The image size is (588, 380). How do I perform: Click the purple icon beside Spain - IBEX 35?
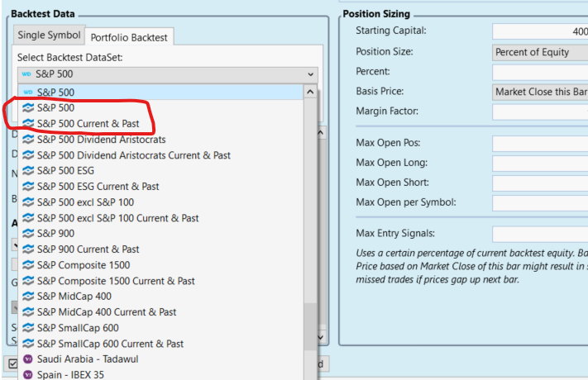pos(28,375)
